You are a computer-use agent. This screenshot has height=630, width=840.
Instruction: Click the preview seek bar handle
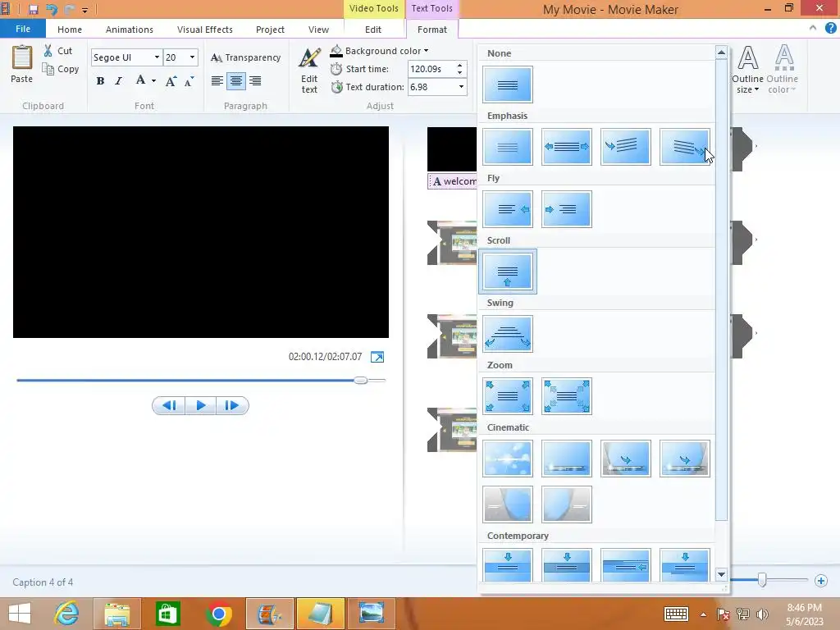click(x=361, y=380)
